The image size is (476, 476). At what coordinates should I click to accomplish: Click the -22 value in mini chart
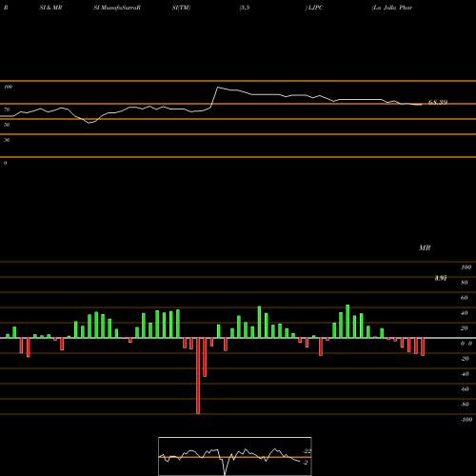point(307,451)
